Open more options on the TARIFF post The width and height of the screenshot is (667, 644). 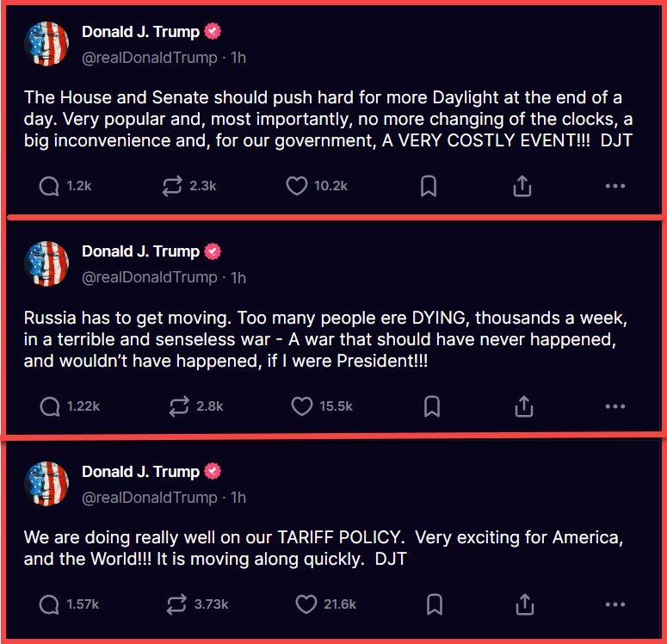615,604
